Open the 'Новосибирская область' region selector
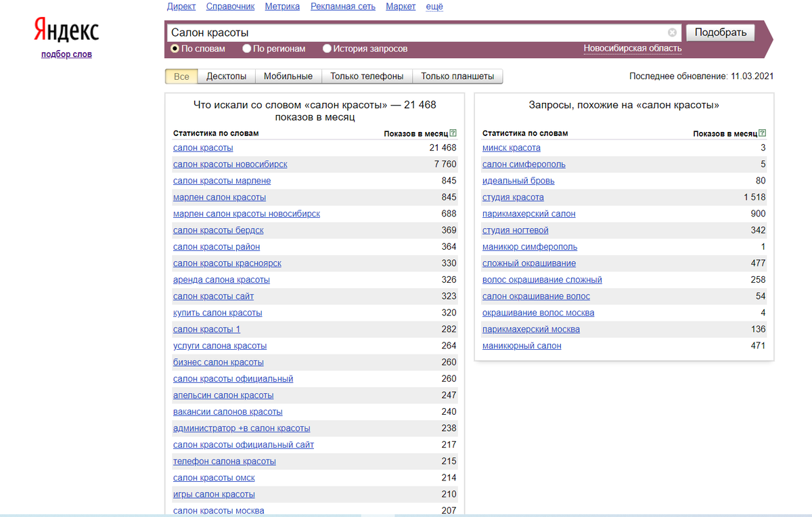This screenshot has width=812, height=517. (633, 49)
